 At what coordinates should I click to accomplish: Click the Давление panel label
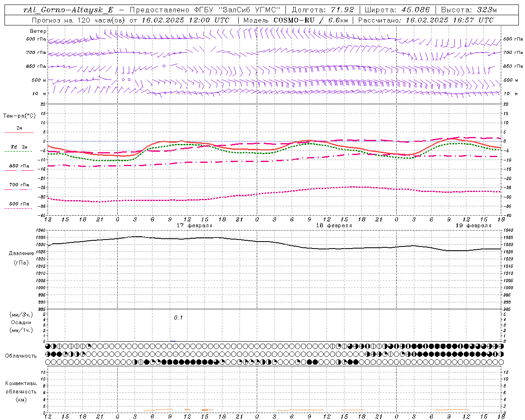[21, 253]
